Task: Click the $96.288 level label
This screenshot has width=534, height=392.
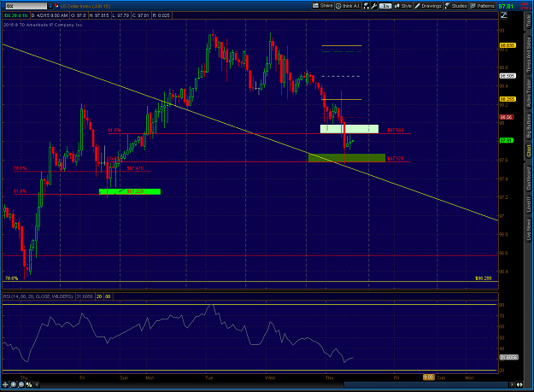Action: tap(484, 278)
